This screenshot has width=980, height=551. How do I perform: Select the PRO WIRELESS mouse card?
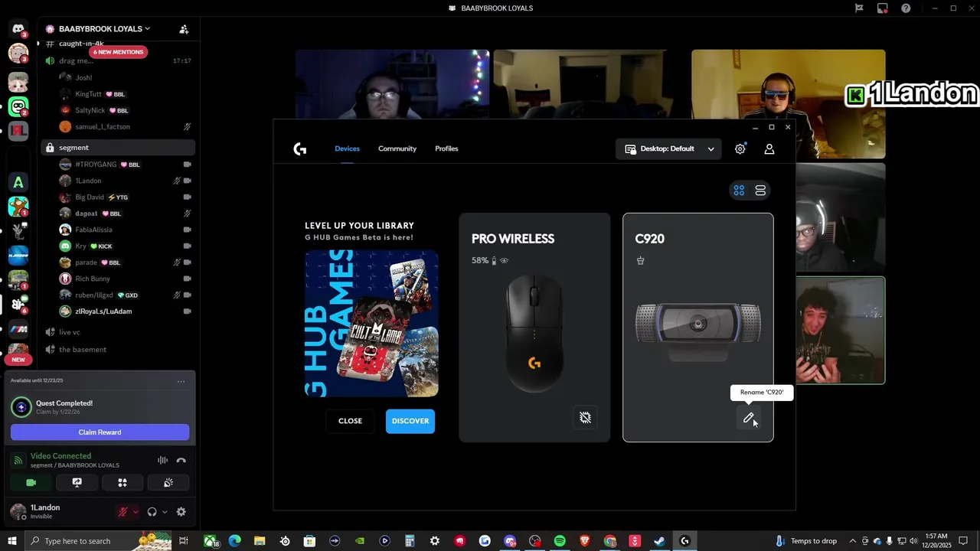[534, 328]
